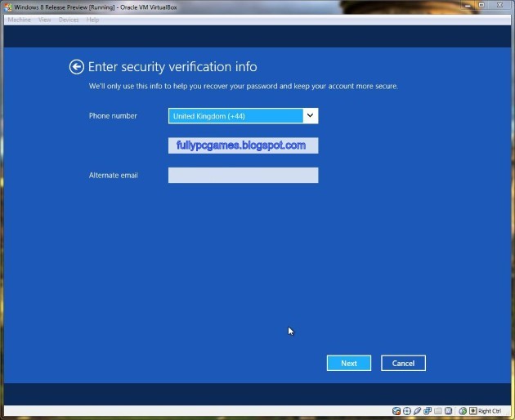Screen dimensions: 515x420
Task: Click the VirtualBox display status icon
Action: tap(448, 411)
